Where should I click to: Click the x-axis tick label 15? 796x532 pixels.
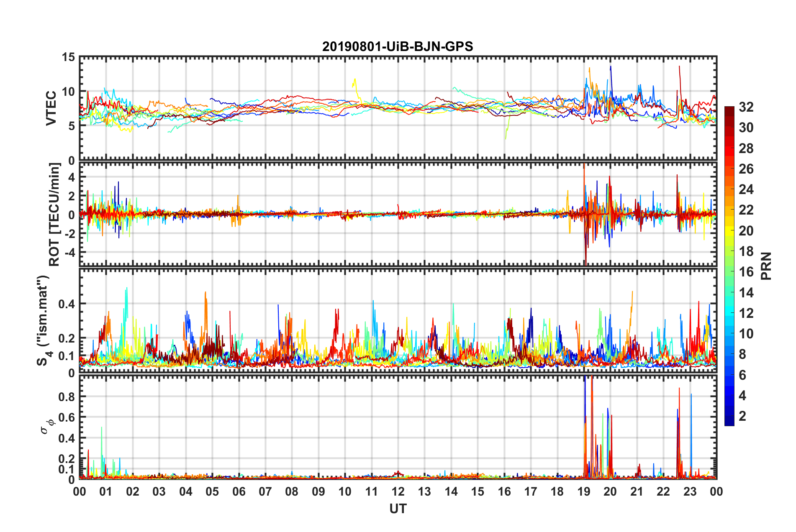pyautogui.click(x=478, y=491)
